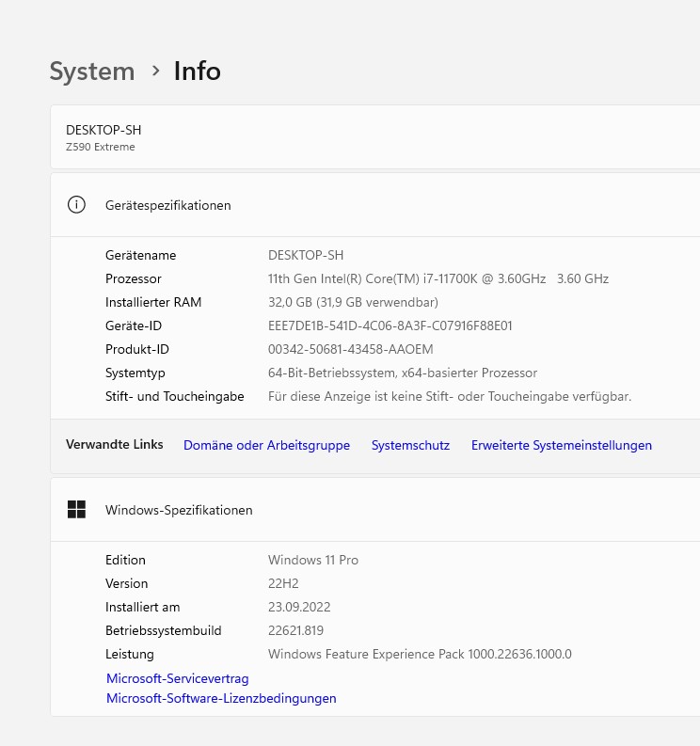This screenshot has width=700, height=746.
Task: Click the Produkt-ID value text
Action: point(350,349)
